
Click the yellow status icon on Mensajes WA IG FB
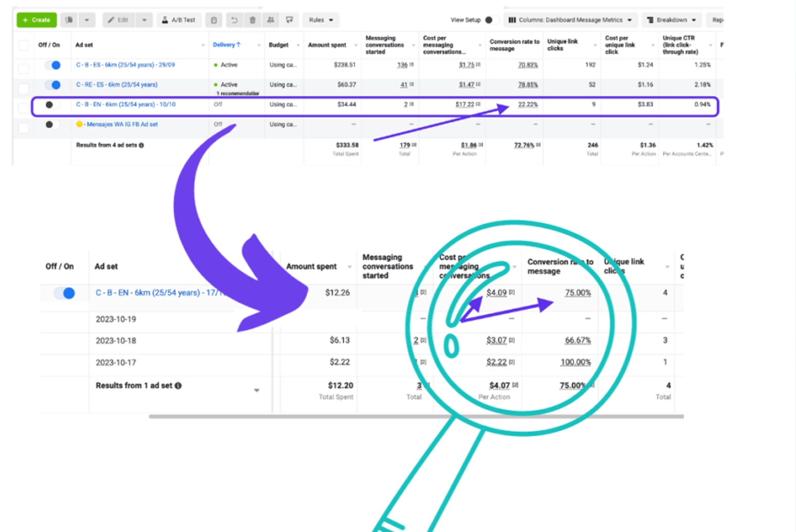click(79, 124)
